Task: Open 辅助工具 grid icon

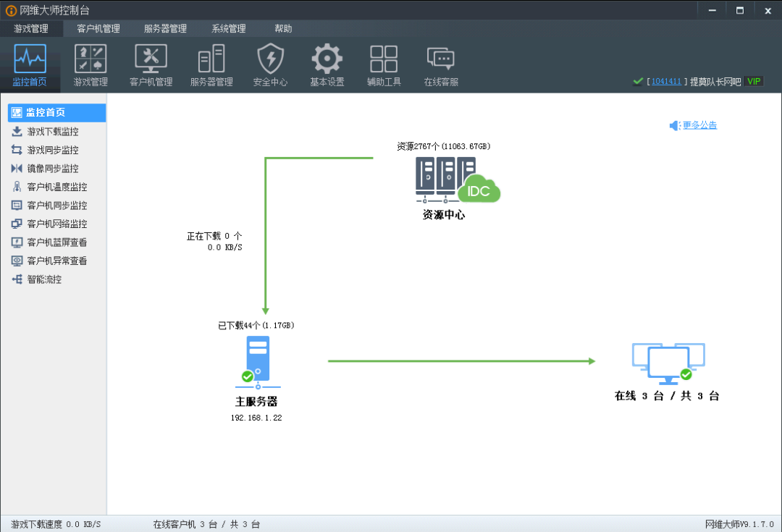Action: (x=384, y=65)
